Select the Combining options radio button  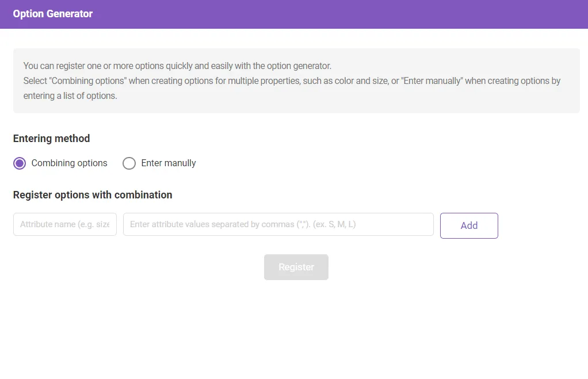20,163
